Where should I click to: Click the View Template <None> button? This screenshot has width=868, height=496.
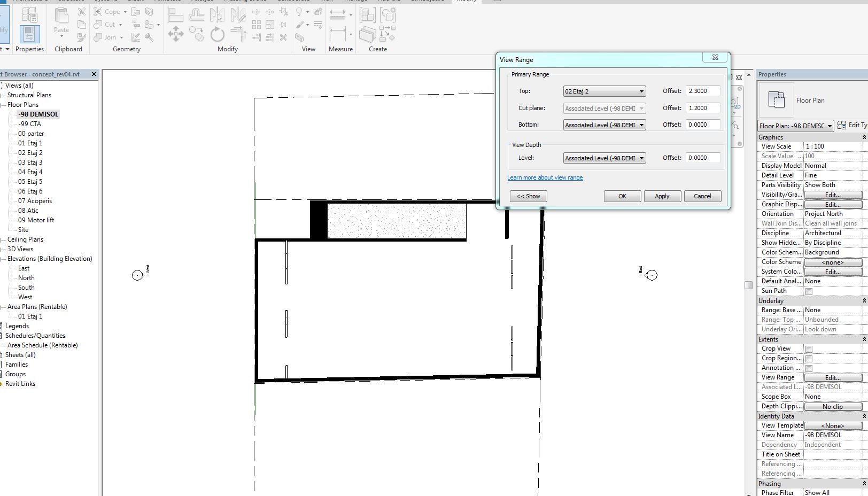pos(833,426)
